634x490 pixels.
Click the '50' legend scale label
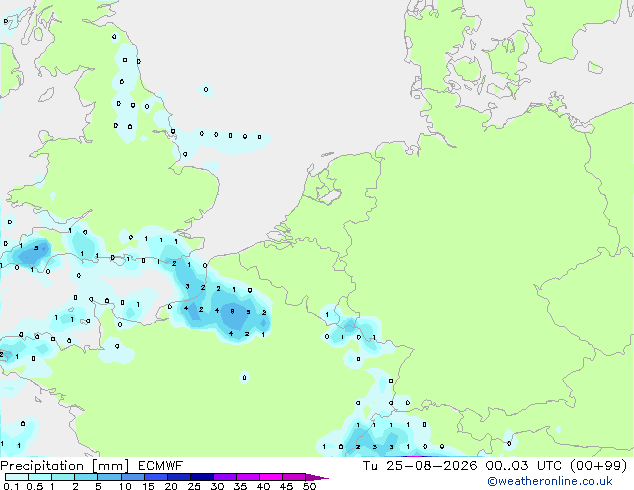coord(309,486)
